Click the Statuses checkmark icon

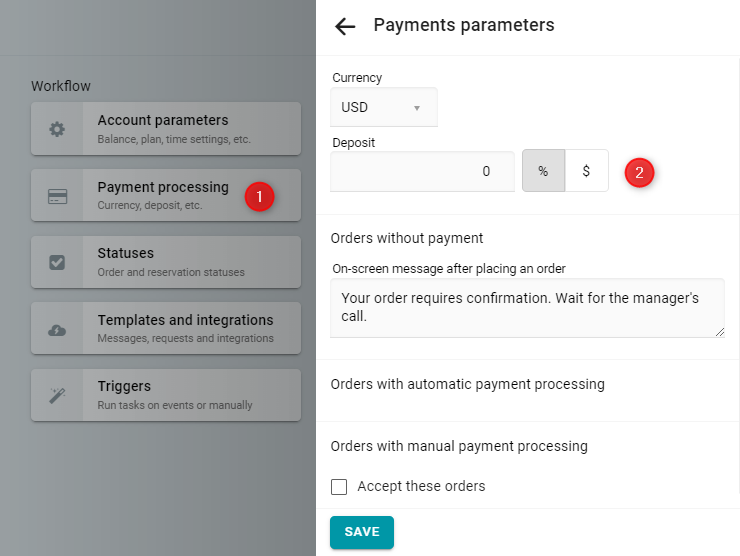tap(57, 262)
